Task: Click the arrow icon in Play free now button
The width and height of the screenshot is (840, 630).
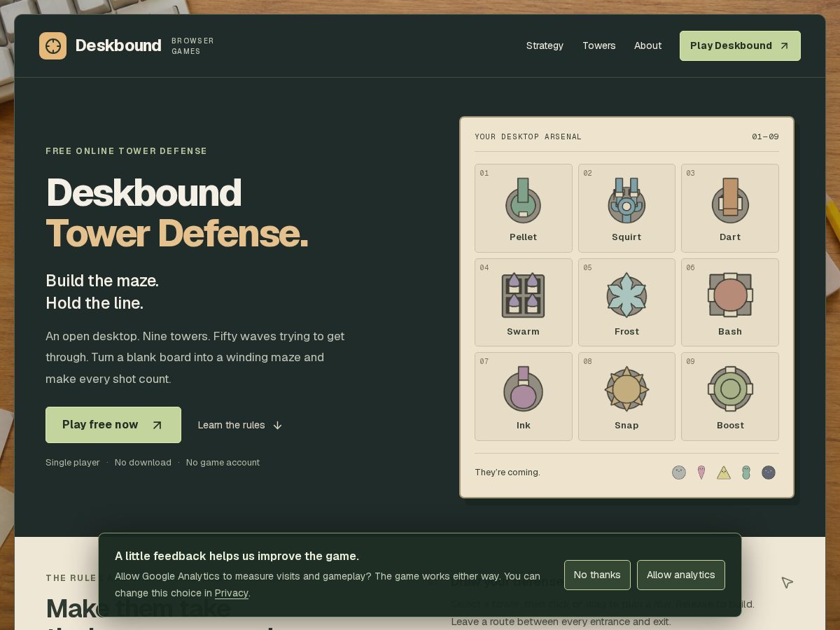Action: [x=157, y=425]
